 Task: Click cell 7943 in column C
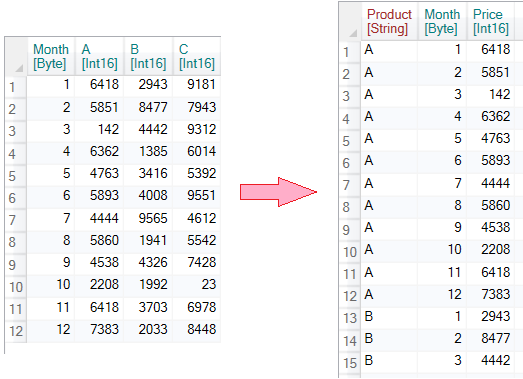(x=197, y=107)
